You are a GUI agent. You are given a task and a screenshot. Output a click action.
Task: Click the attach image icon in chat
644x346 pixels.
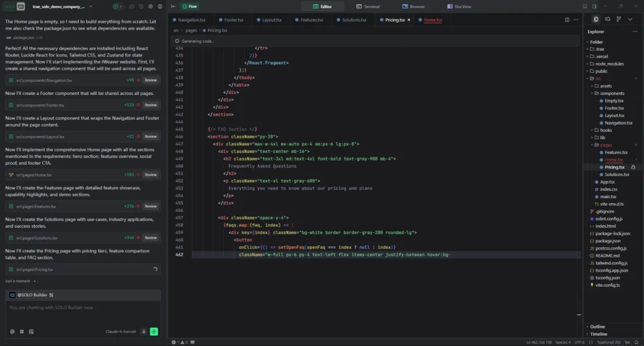pos(31,332)
